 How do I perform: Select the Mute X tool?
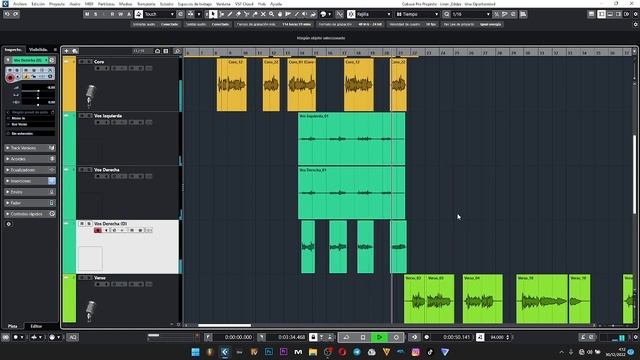pos(263,14)
